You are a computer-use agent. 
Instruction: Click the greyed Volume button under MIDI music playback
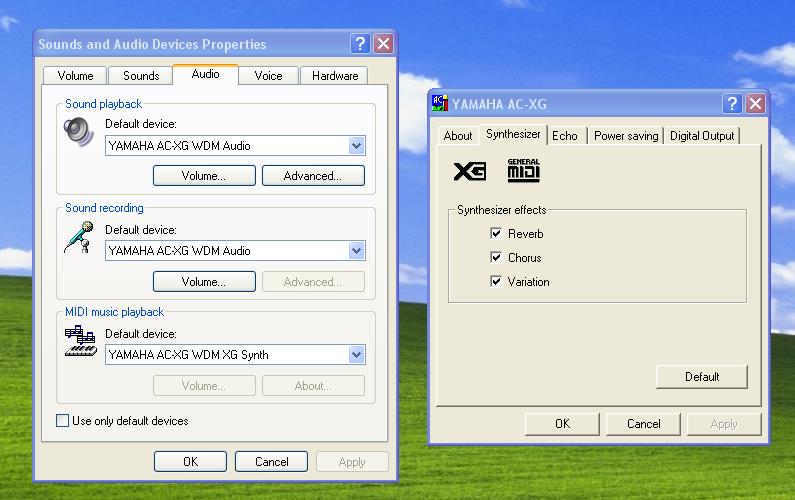tap(204, 385)
